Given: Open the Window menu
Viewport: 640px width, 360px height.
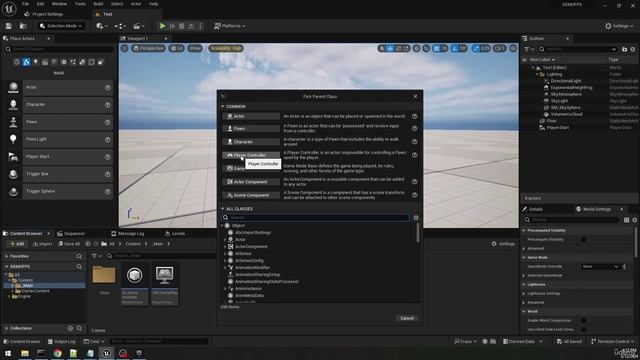Looking at the screenshot, I should (59, 4).
